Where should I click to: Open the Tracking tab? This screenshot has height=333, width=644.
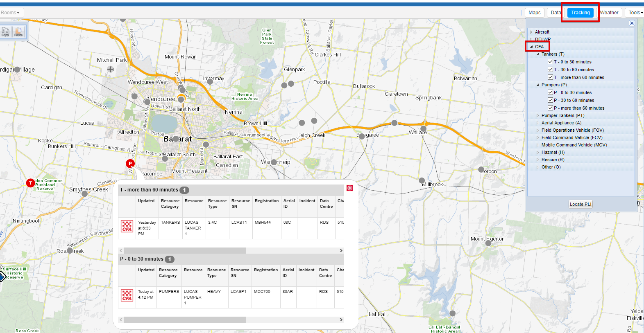click(x=581, y=13)
